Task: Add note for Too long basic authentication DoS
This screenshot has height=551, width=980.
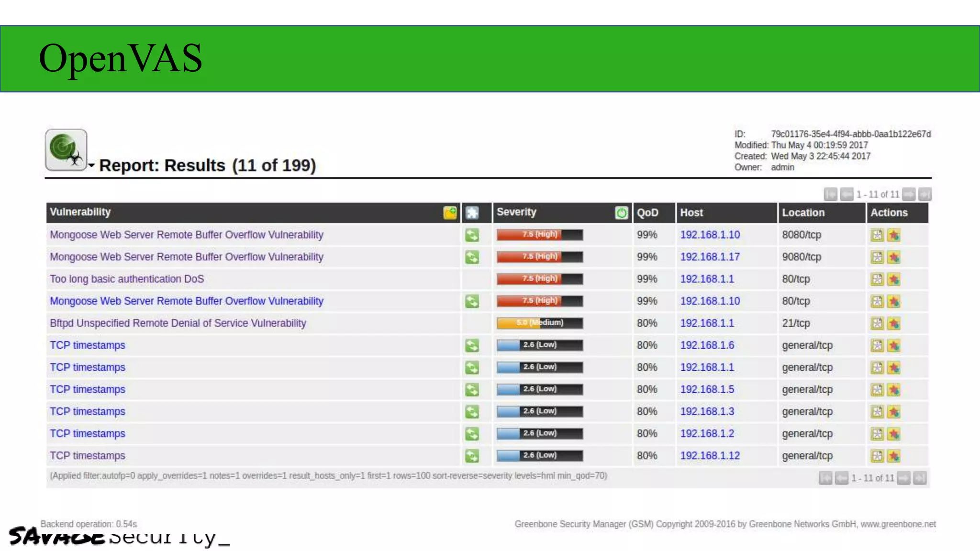Action: click(877, 279)
